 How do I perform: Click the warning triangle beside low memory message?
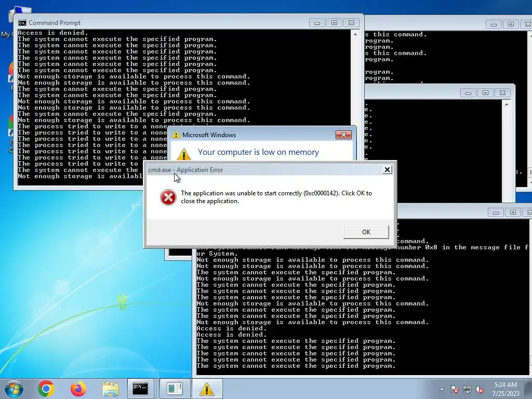pos(183,154)
